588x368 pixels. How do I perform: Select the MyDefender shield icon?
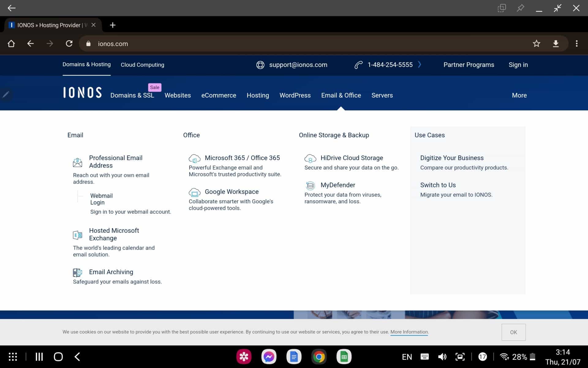(x=310, y=186)
